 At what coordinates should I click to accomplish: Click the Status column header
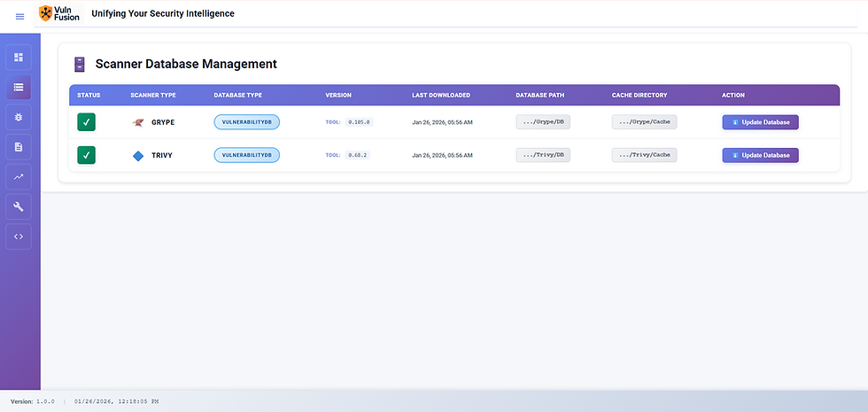tap(89, 96)
